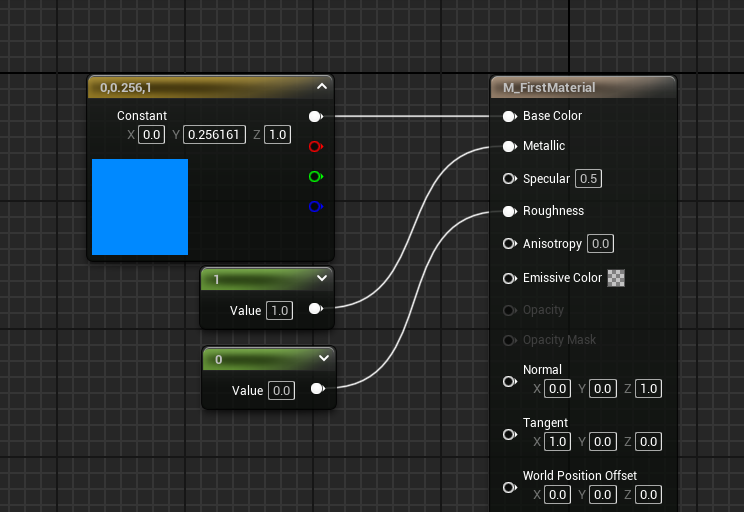Viewport: 744px width, 512px height.
Task: Click the Emissive Color input pin
Action: pos(510,278)
